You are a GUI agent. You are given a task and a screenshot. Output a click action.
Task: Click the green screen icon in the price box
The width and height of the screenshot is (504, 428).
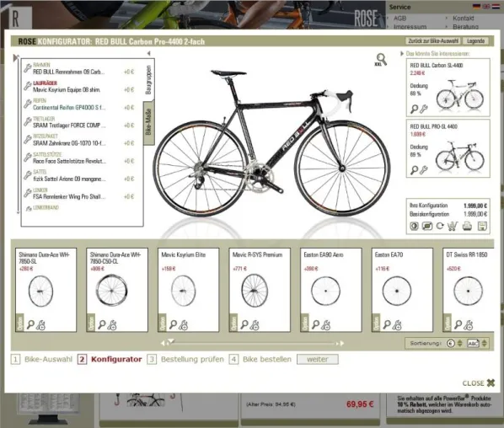point(426,226)
